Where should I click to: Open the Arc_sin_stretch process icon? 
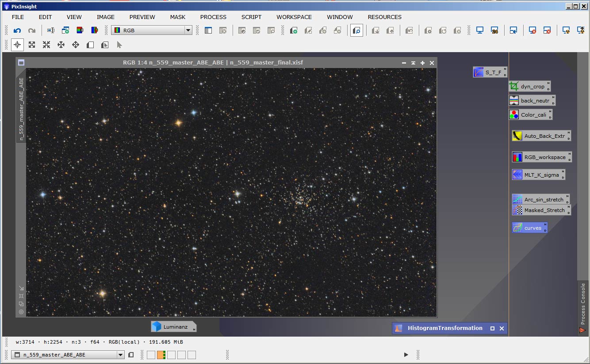(x=540, y=199)
